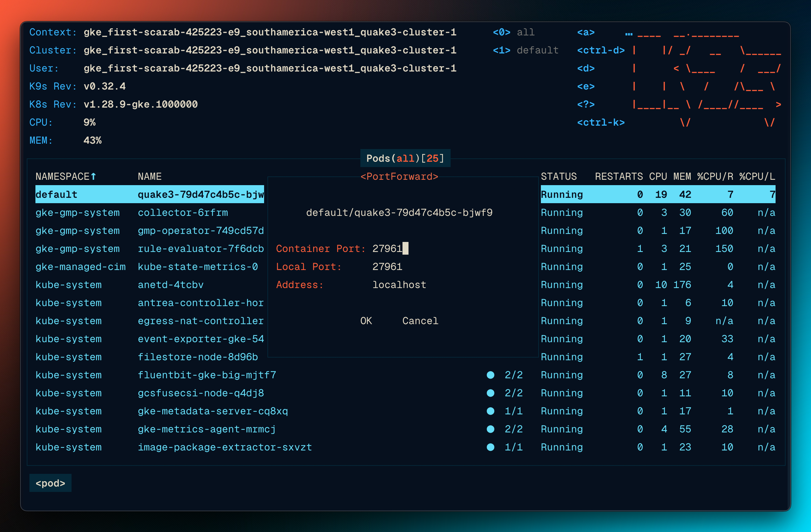Click the OK button in PortForward dialog
This screenshot has width=811, height=532.
click(x=366, y=321)
